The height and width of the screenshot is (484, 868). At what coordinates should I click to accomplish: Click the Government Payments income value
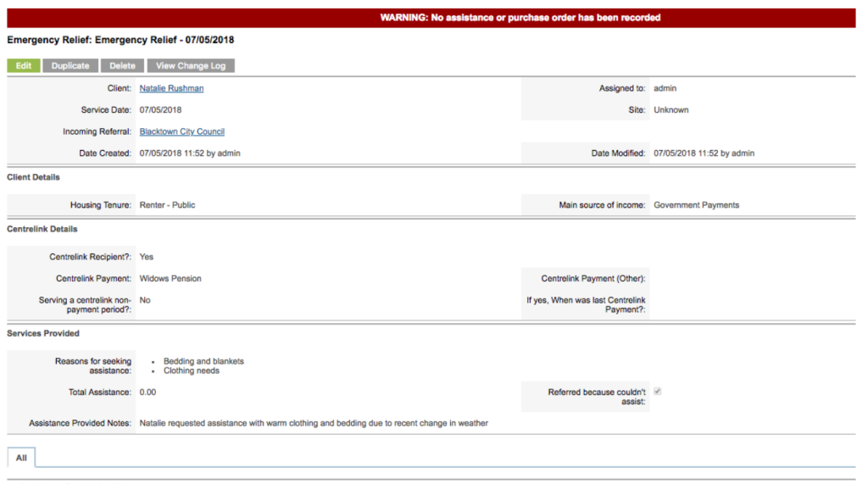(696, 205)
